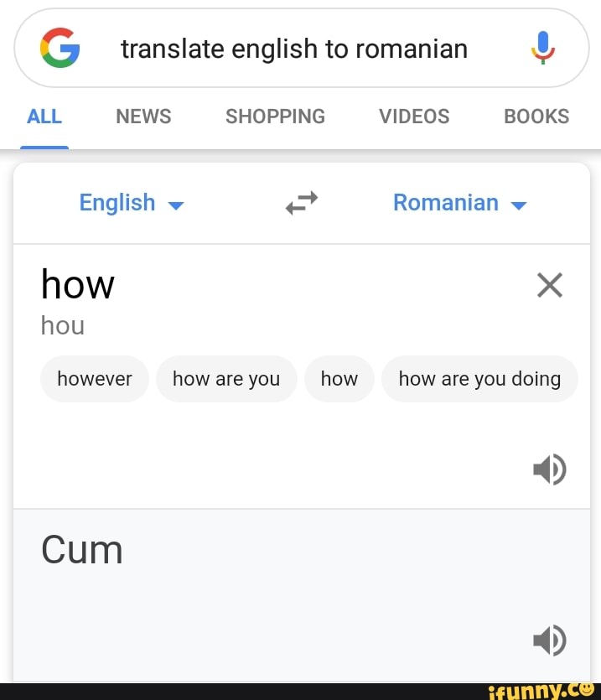The image size is (601, 700).
Task: Swap languages using the arrows icon
Action: (301, 202)
